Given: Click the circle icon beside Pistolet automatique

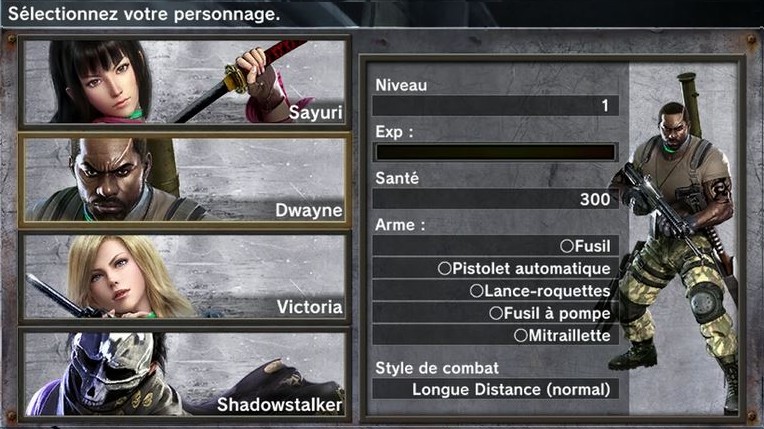Looking at the screenshot, I should [x=444, y=268].
